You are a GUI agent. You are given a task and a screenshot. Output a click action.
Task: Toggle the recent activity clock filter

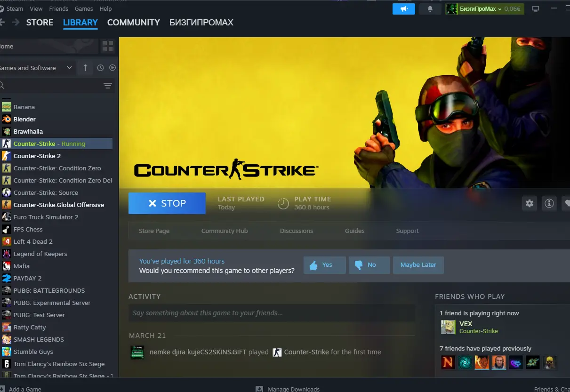100,68
